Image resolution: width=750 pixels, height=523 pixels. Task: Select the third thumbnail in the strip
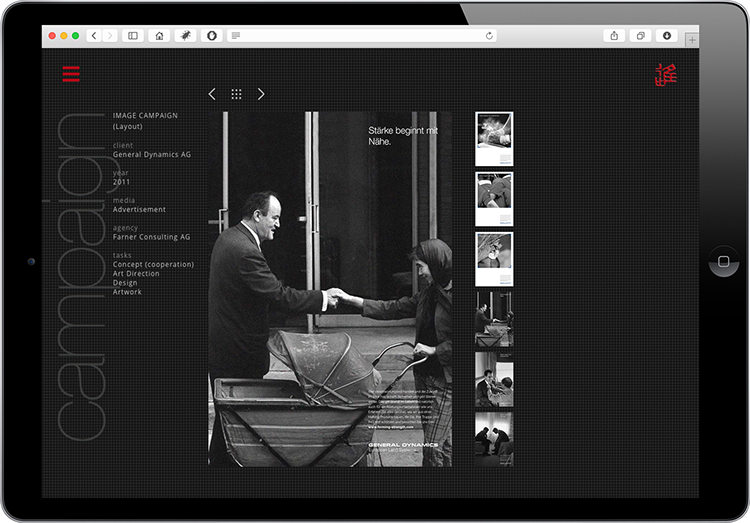coord(494,259)
